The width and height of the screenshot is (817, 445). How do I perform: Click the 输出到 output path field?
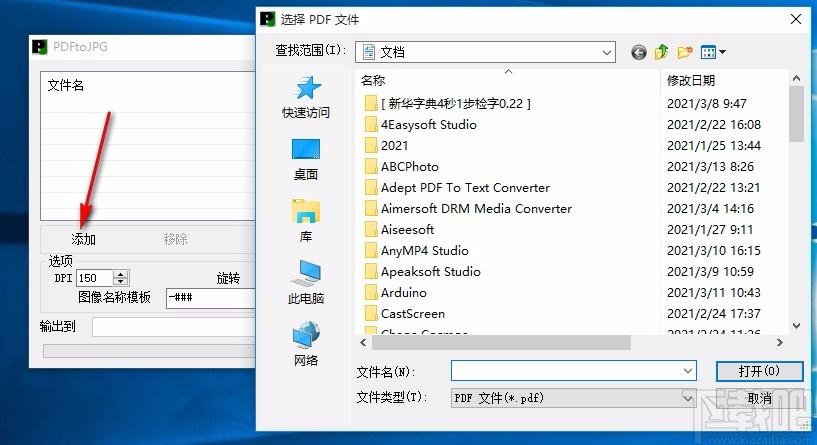174,327
